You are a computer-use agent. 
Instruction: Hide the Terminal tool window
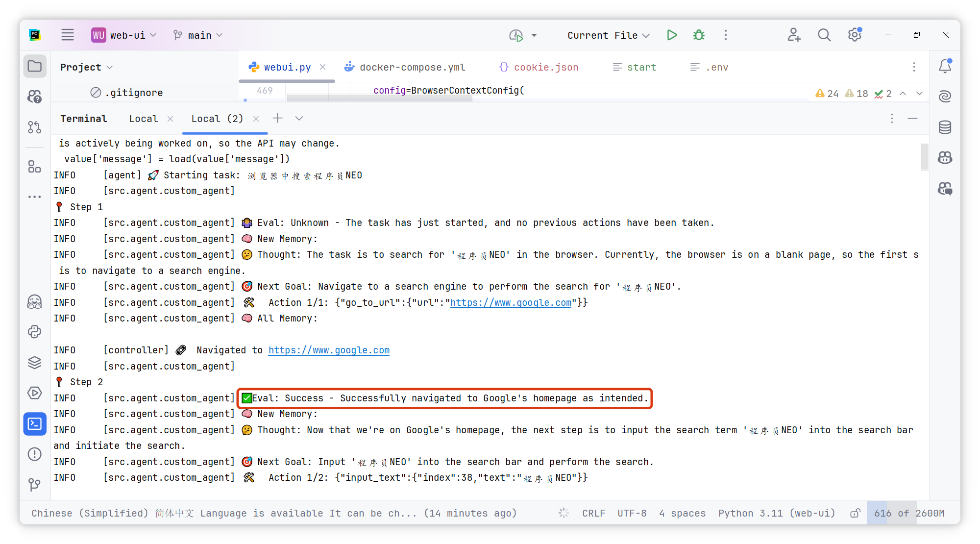tap(912, 118)
